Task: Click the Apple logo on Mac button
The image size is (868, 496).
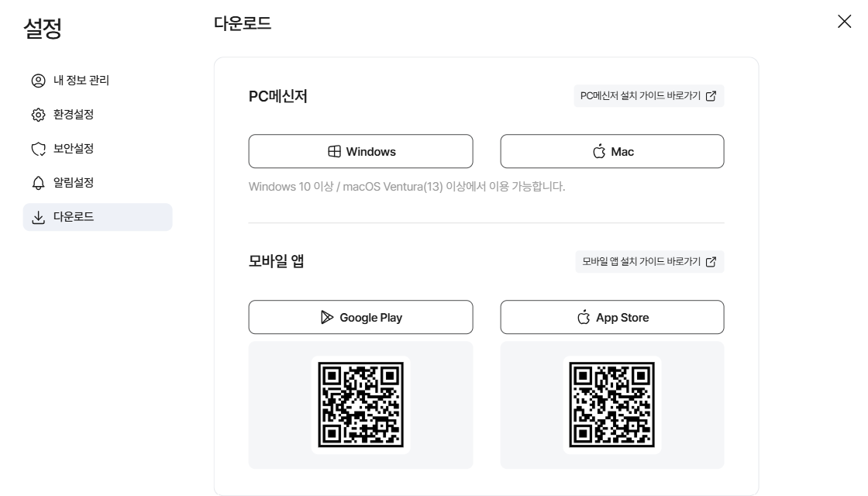Action: click(599, 152)
